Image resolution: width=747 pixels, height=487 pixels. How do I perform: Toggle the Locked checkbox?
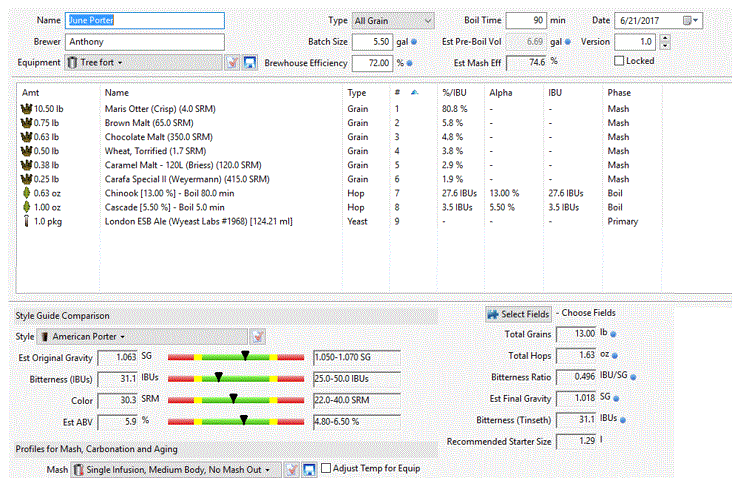(x=619, y=61)
